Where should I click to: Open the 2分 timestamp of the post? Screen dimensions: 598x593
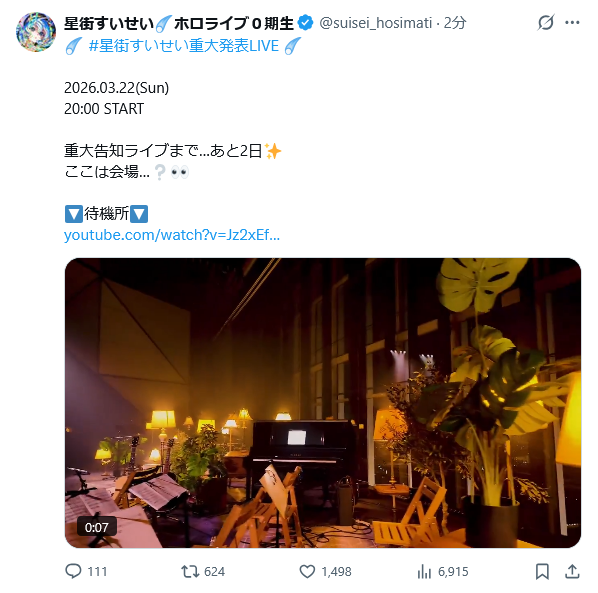455,23
